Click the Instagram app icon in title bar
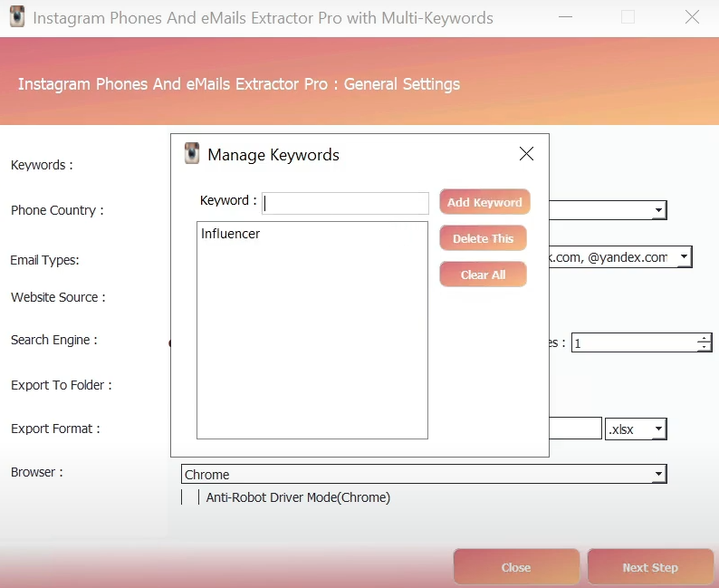The image size is (719, 588). (16, 17)
